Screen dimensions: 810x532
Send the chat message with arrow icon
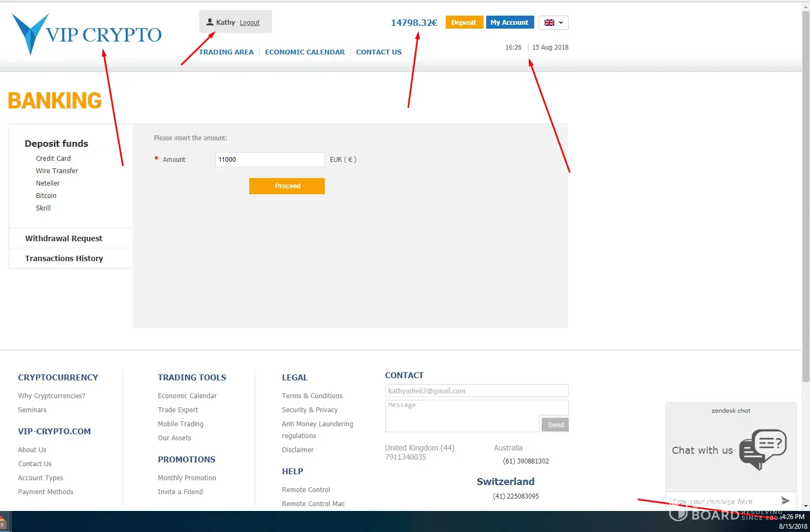click(x=785, y=501)
